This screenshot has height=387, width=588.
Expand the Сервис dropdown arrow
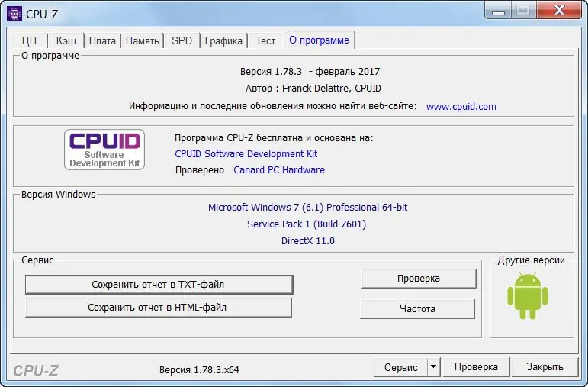433,367
